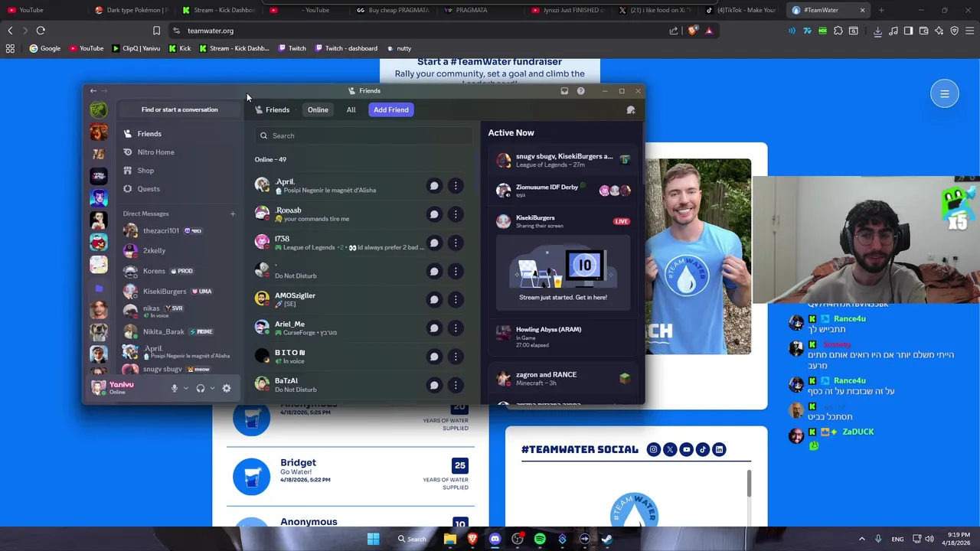
Task: Open browser extensions puzzle icon
Action: 838,31
